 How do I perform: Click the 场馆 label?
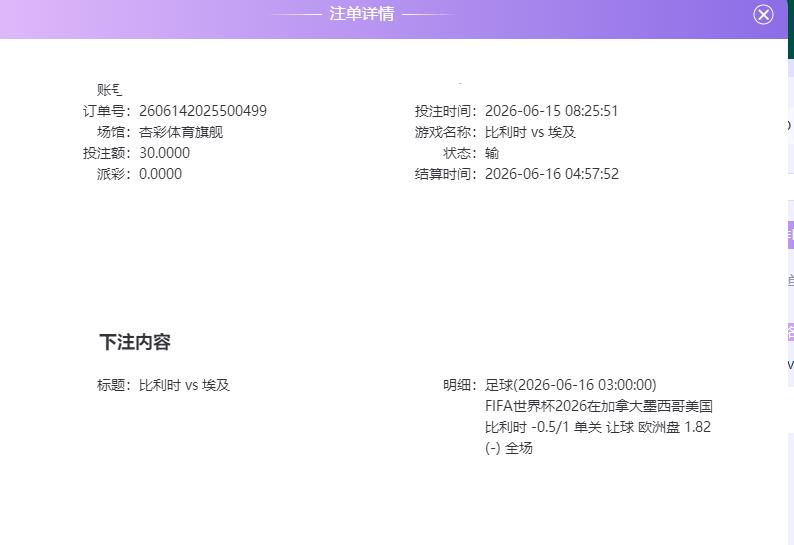coord(114,132)
